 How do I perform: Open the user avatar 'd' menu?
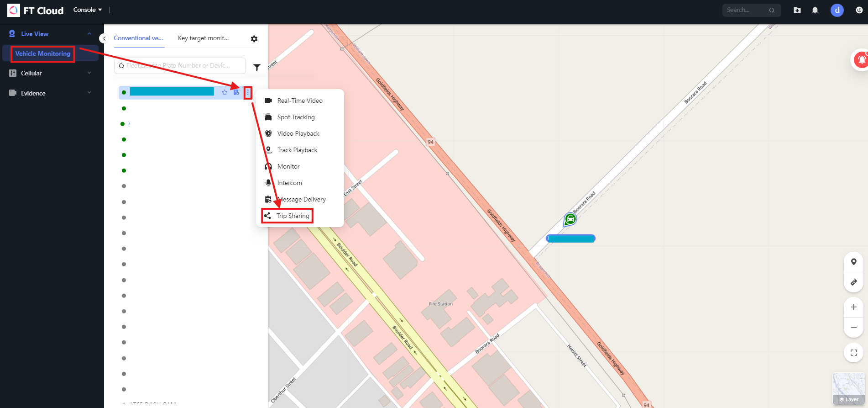[837, 10]
